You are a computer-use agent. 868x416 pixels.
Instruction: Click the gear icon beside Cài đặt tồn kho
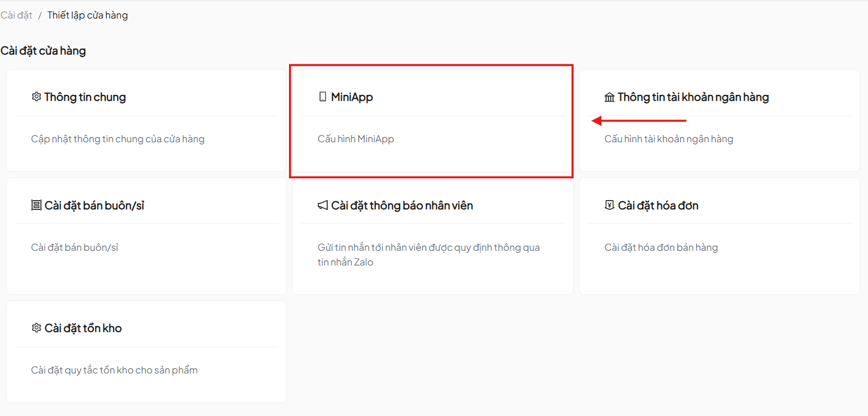pos(36,328)
